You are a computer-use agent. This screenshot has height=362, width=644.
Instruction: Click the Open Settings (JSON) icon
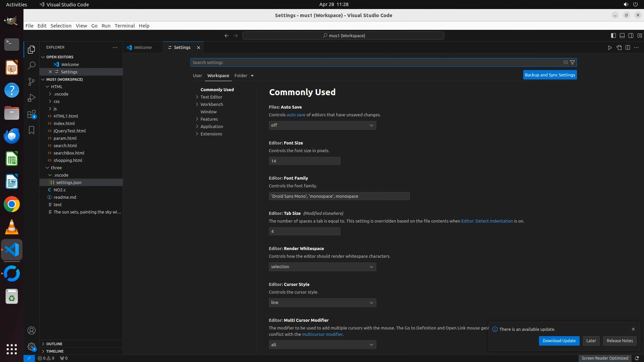point(619,48)
